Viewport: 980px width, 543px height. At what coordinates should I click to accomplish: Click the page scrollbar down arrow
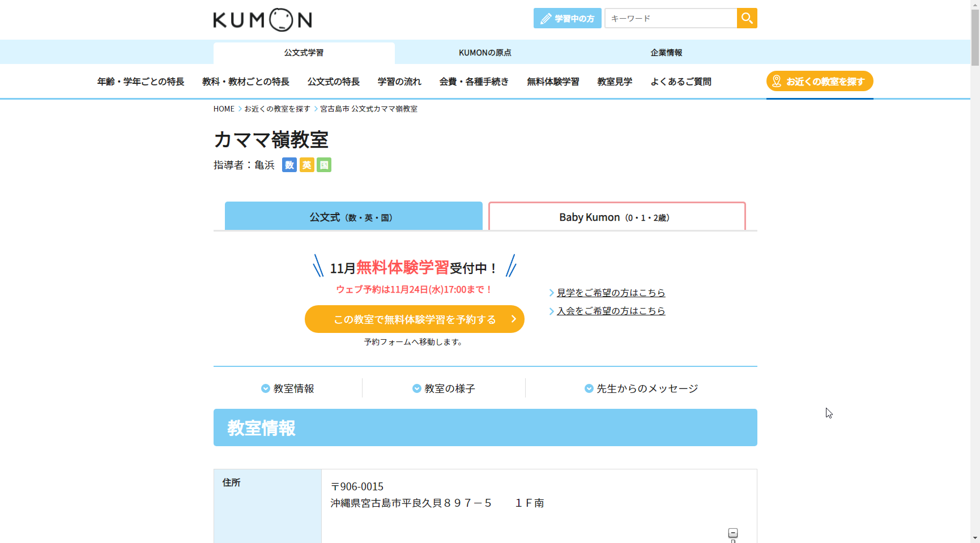[x=975, y=538]
